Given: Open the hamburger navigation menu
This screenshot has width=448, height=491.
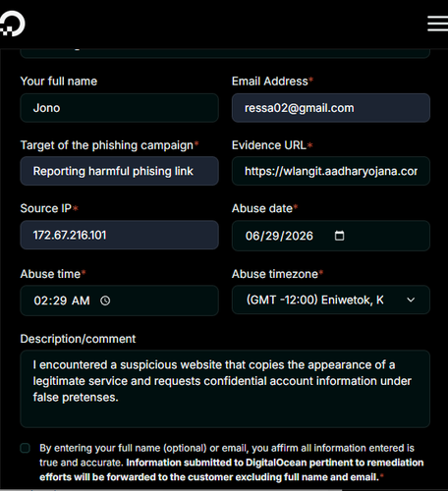Looking at the screenshot, I should click(437, 24).
